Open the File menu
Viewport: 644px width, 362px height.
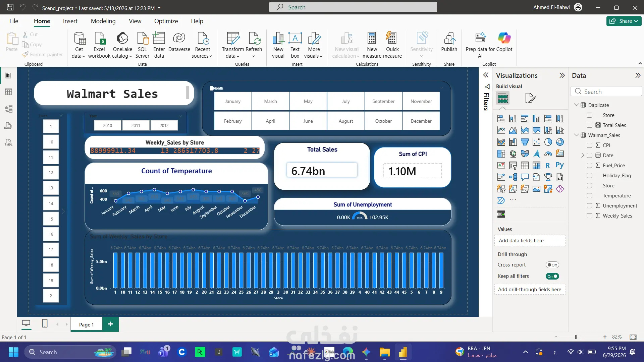[x=14, y=21]
